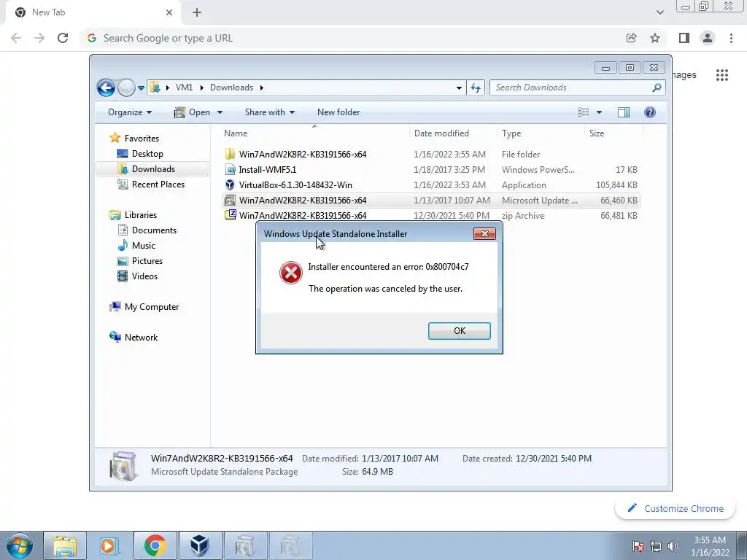Click Customize Chrome button
The width and height of the screenshot is (747, 560).
point(676,508)
